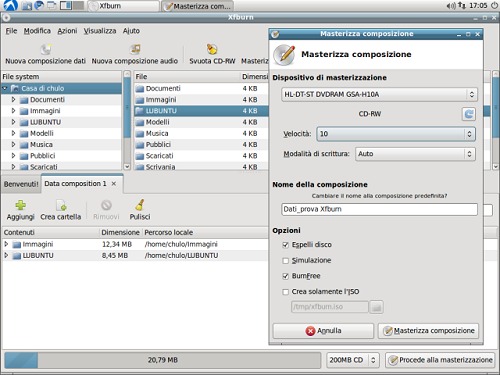
Task: Click the file manager launcher in panel
Action: coord(27,6)
